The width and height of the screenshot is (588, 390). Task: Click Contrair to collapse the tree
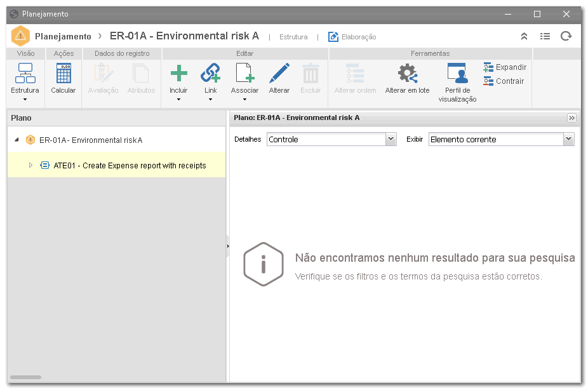pos(504,81)
